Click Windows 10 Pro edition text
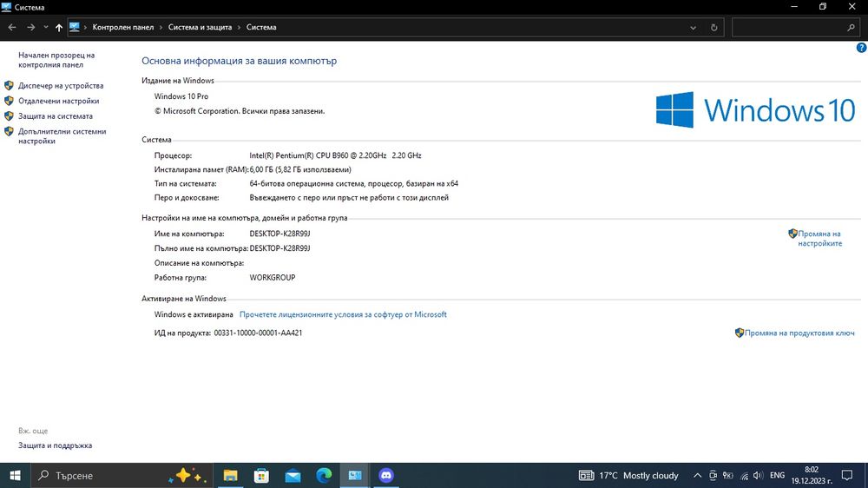 coord(181,96)
